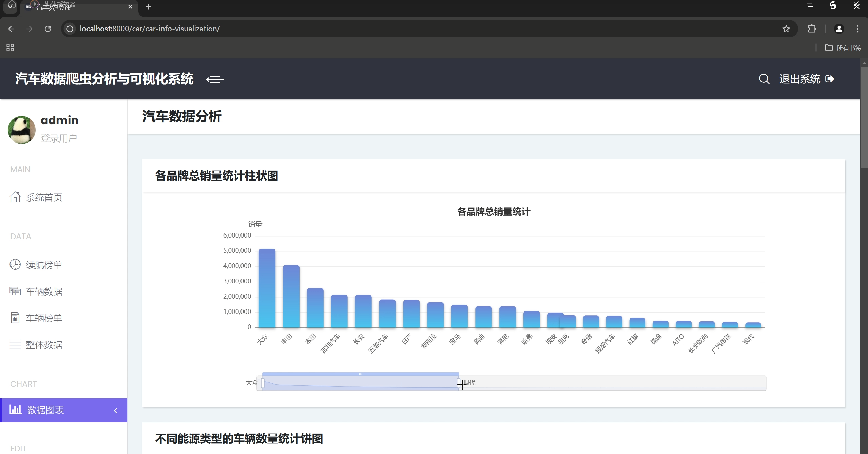Click the 各品牌总销量统计 chart title
868x454 pixels.
(x=494, y=212)
